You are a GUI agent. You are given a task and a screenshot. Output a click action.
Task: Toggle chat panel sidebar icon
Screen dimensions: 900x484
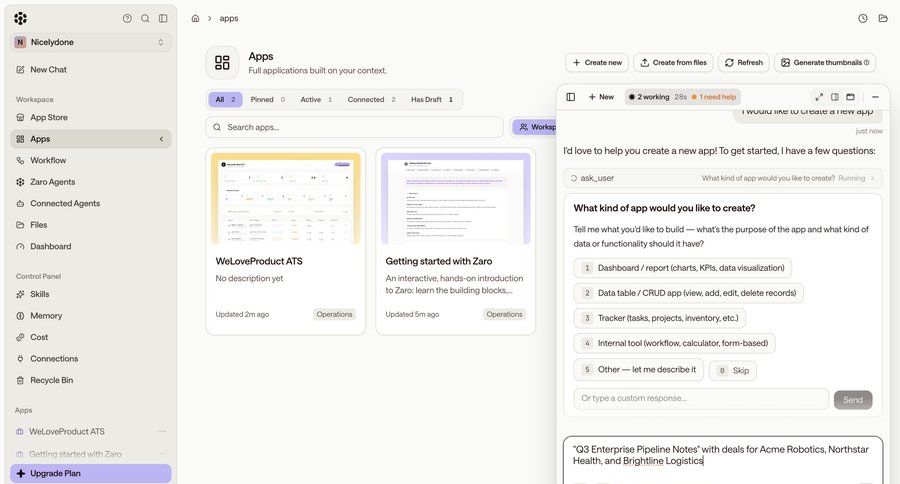571,97
